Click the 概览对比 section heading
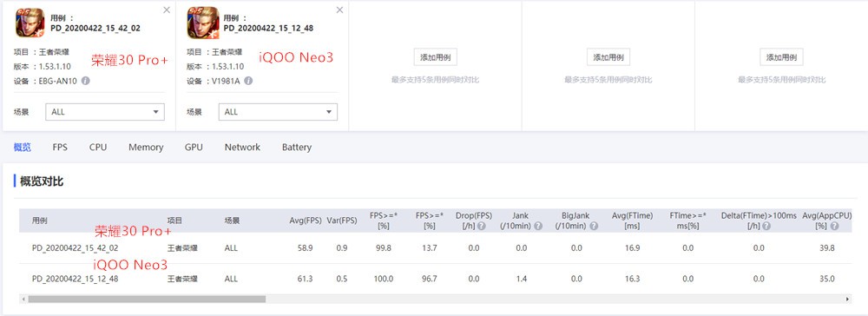This screenshot has width=868, height=316. point(42,181)
